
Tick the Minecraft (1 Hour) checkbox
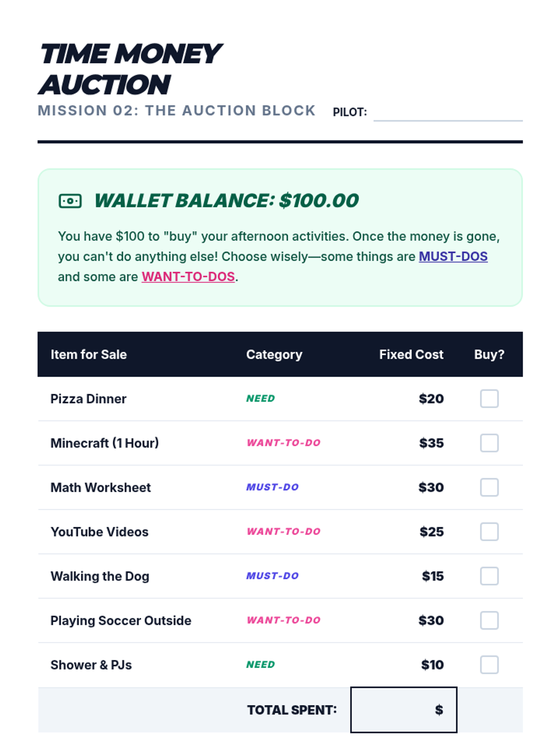489,443
